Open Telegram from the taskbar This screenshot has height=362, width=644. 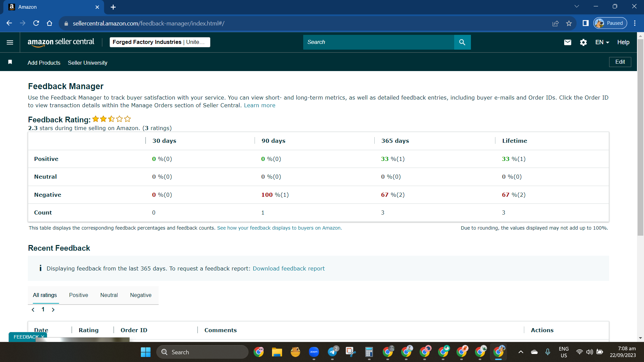click(x=332, y=352)
